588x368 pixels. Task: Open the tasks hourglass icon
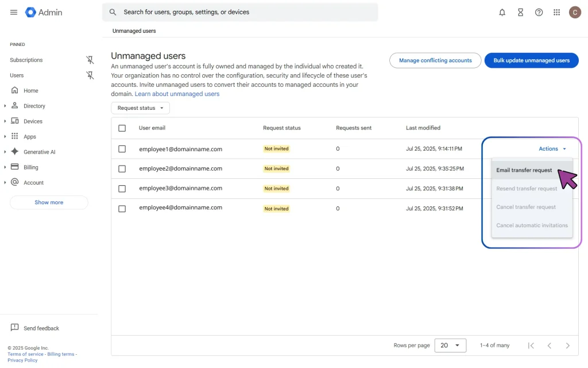(x=520, y=12)
